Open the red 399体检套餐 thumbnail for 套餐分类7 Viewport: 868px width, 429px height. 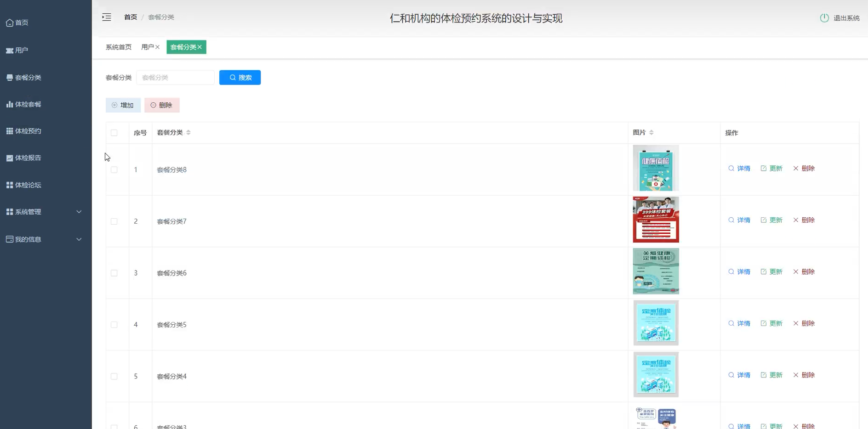[x=656, y=220]
